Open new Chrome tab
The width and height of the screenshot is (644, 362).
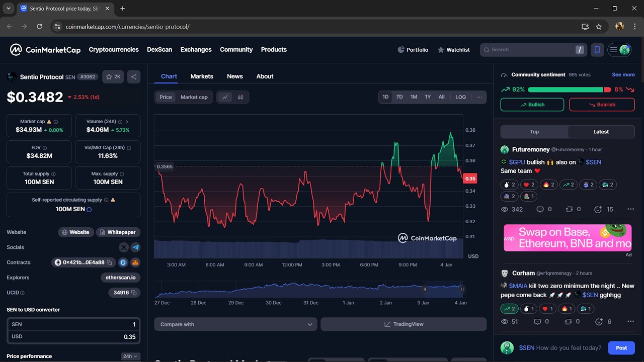coord(122,9)
